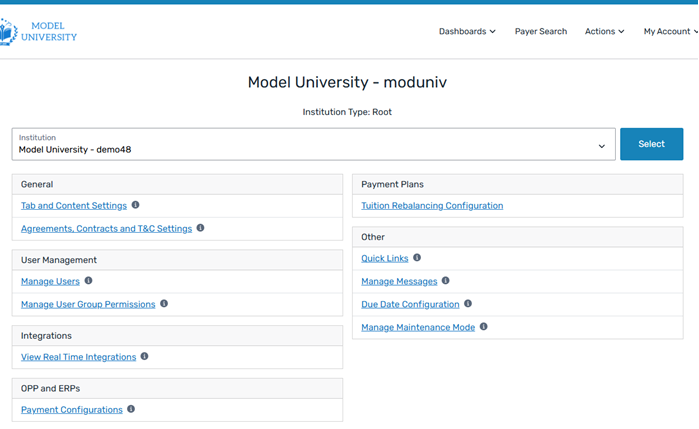Open the Manage Users link
The height and width of the screenshot is (429, 699).
(50, 282)
